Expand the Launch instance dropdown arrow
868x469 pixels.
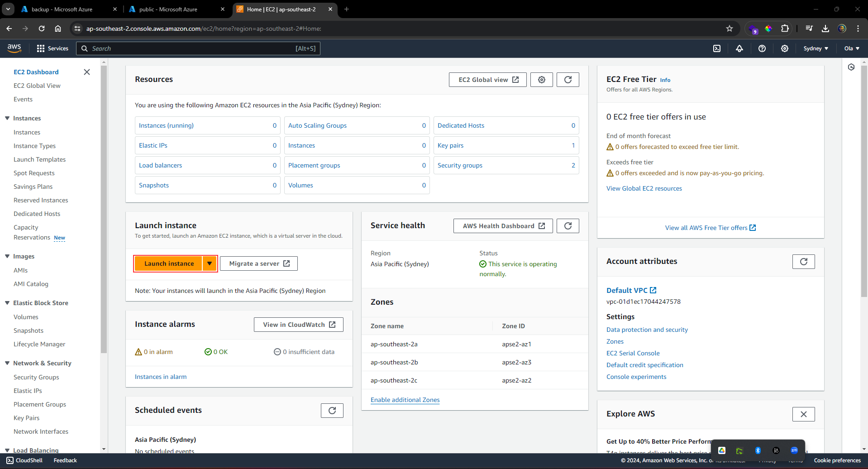click(210, 263)
